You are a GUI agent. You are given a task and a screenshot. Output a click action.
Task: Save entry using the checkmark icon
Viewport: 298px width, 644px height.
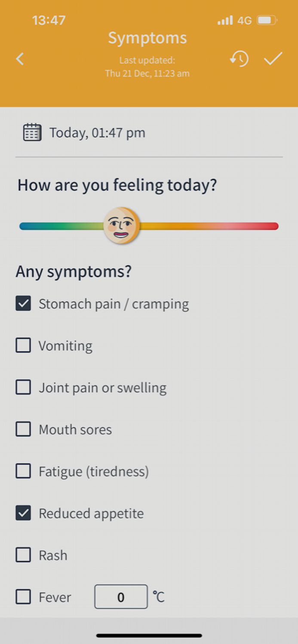[x=273, y=59]
